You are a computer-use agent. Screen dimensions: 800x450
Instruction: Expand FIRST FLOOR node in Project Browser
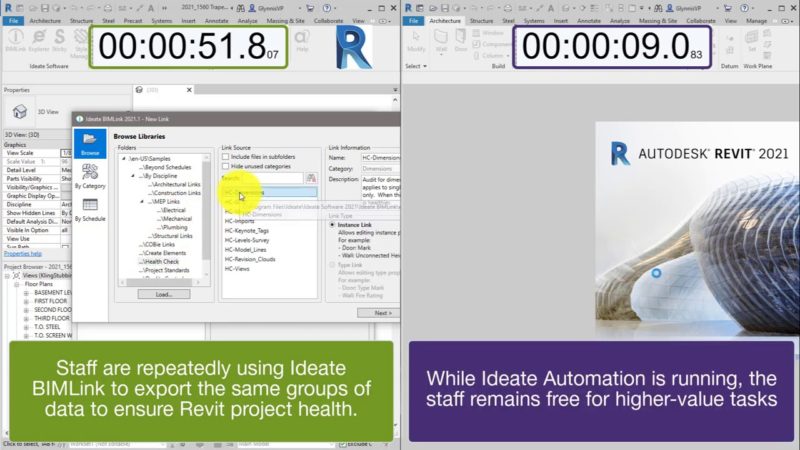[x=26, y=302]
